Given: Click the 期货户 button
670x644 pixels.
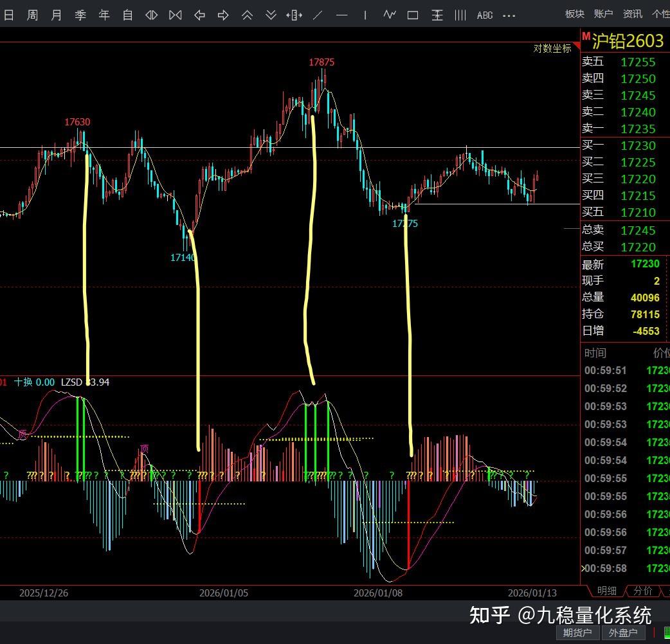Looking at the screenshot, I should point(577,632).
